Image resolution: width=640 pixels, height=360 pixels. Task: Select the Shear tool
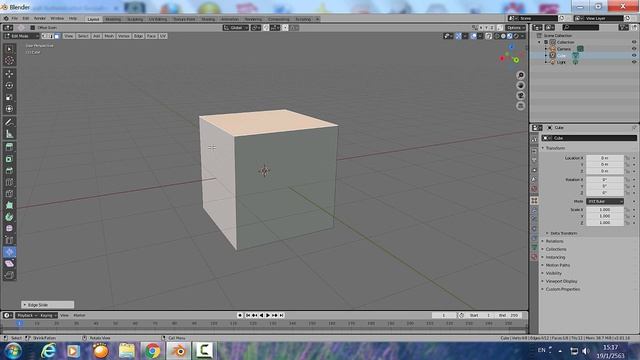9,264
